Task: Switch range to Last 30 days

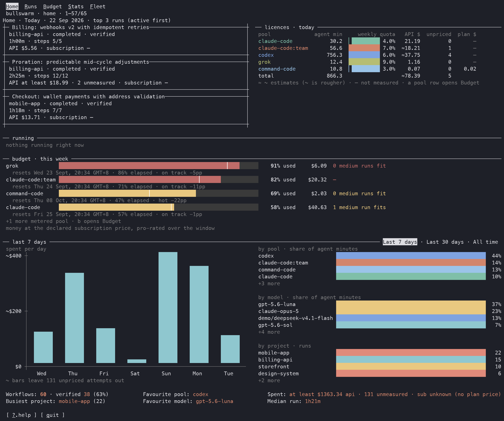Action: (x=445, y=242)
